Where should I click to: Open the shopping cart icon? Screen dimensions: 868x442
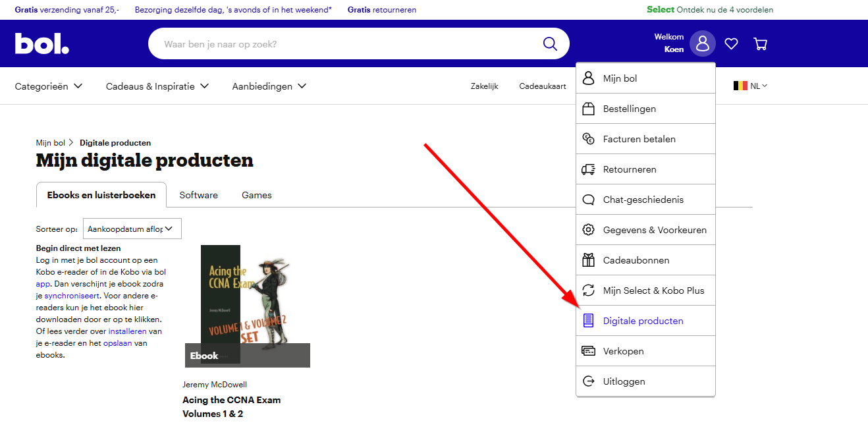760,44
